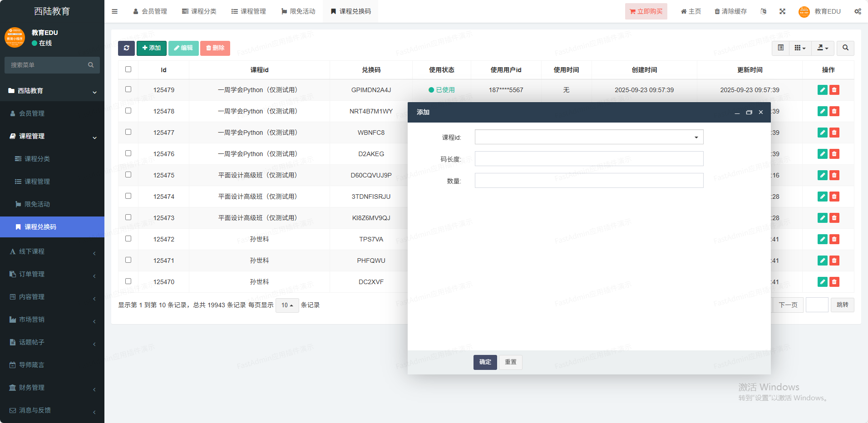
Task: Toggle the sidebar hamburger menu icon
Action: click(x=115, y=11)
